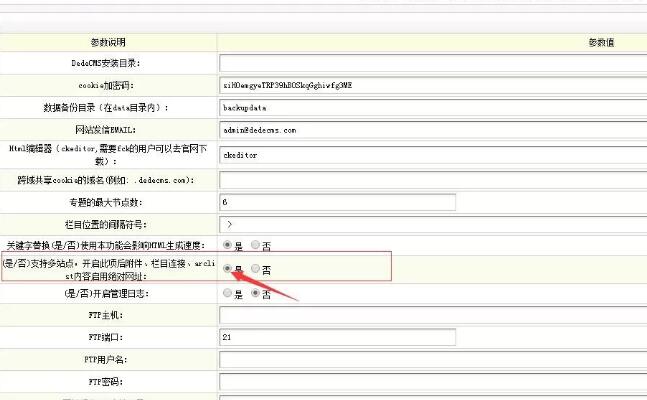Focus the DedeCMS安装目录 input field
Viewport: 647px width, 400px height.
click(433, 63)
